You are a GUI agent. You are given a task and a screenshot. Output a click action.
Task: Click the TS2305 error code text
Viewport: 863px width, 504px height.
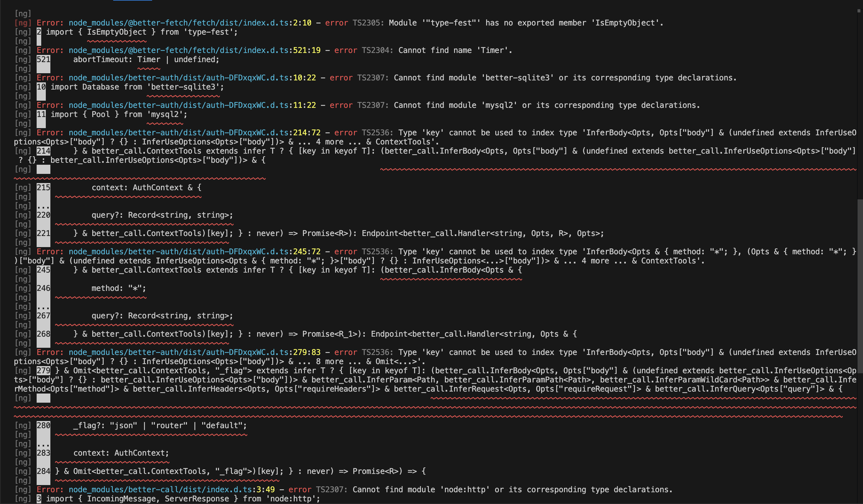366,23
